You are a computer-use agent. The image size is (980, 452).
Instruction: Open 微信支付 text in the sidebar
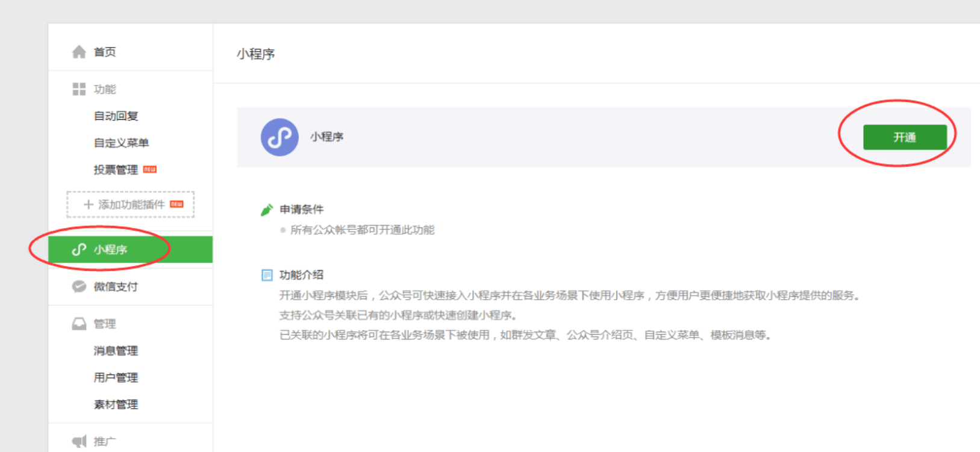pyautogui.click(x=116, y=286)
